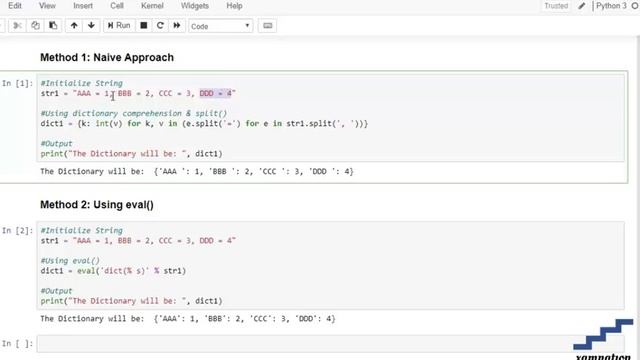Click the output of cell 2
The image size is (640, 360).
click(x=188, y=319)
